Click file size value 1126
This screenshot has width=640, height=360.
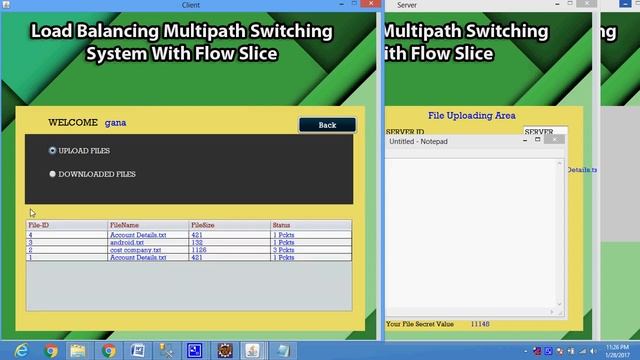pyautogui.click(x=199, y=250)
